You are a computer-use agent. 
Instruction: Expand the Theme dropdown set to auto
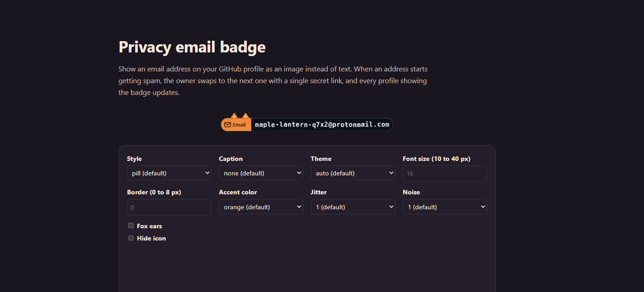click(353, 173)
